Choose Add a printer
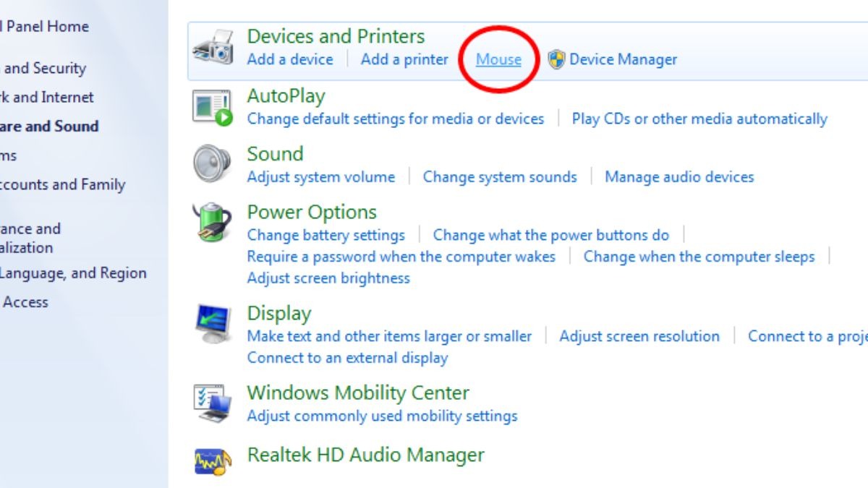 pos(404,59)
